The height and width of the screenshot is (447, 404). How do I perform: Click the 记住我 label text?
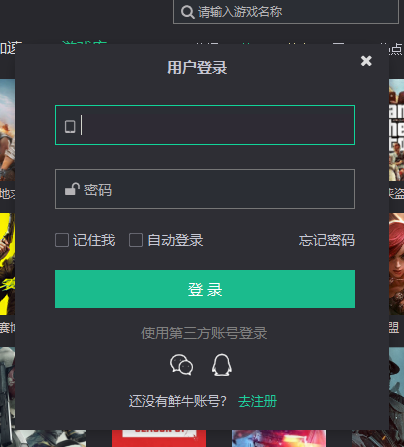pos(94,240)
